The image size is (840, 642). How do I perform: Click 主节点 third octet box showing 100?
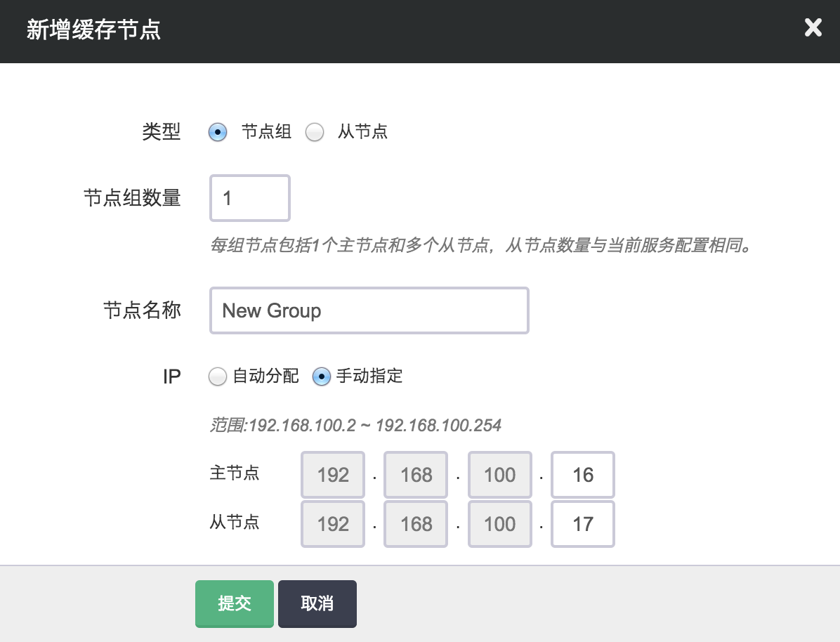coord(499,476)
